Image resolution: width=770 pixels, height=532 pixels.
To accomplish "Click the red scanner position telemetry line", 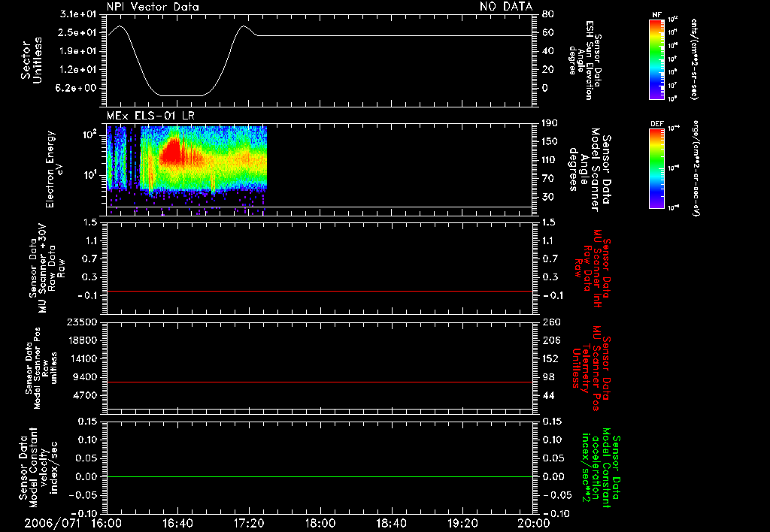I will click(320, 382).
